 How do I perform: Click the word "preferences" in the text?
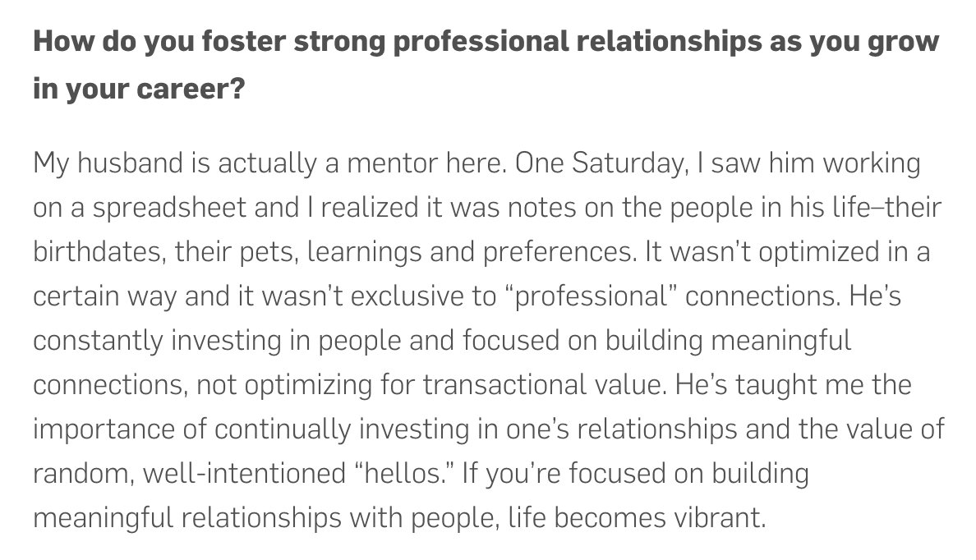coord(559,252)
